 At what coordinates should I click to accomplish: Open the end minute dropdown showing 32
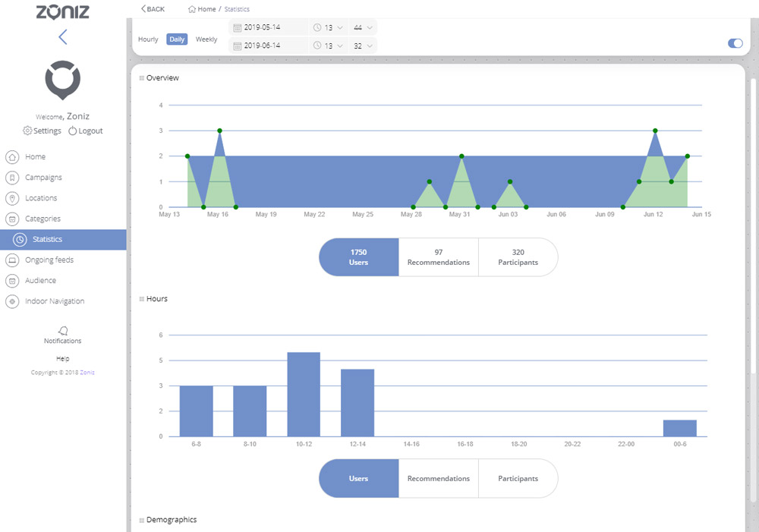point(363,46)
